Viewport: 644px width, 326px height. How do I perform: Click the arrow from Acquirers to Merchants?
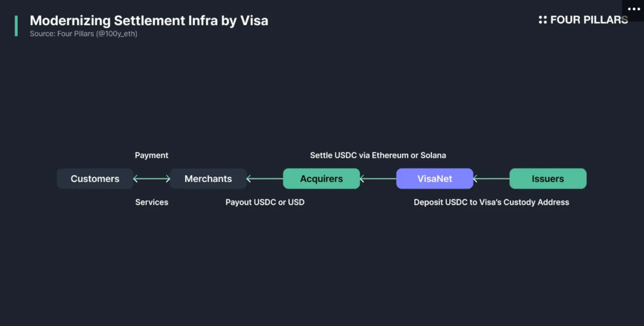click(x=265, y=179)
